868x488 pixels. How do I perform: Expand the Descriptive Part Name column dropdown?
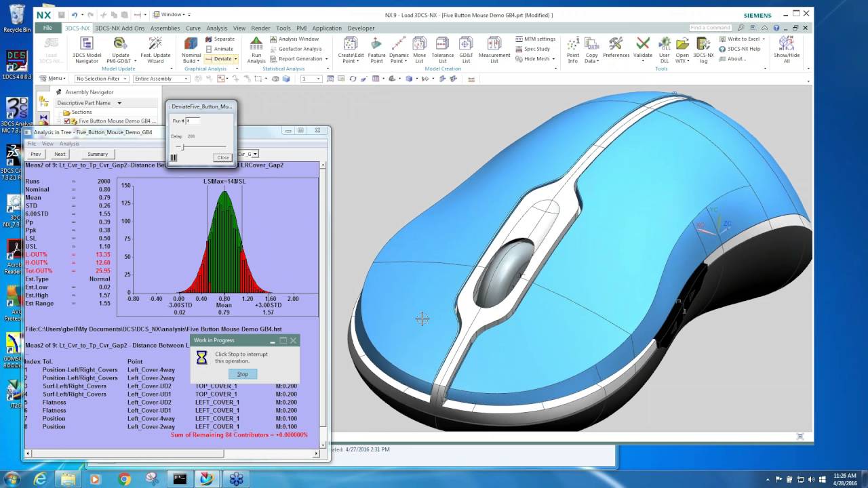(119, 103)
